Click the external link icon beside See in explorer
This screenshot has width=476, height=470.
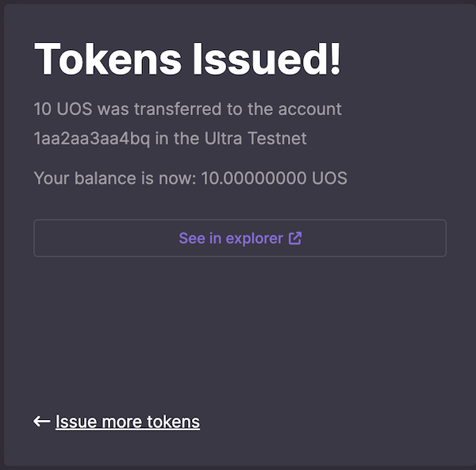point(295,238)
